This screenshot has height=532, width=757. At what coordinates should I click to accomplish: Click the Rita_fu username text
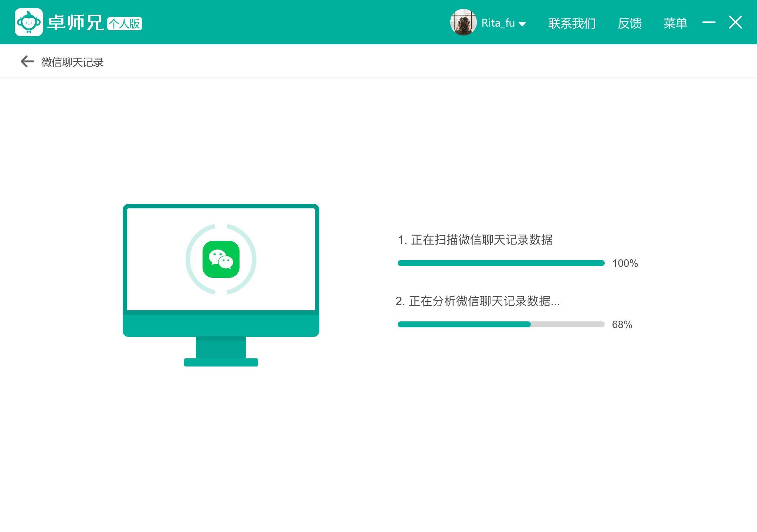point(498,23)
